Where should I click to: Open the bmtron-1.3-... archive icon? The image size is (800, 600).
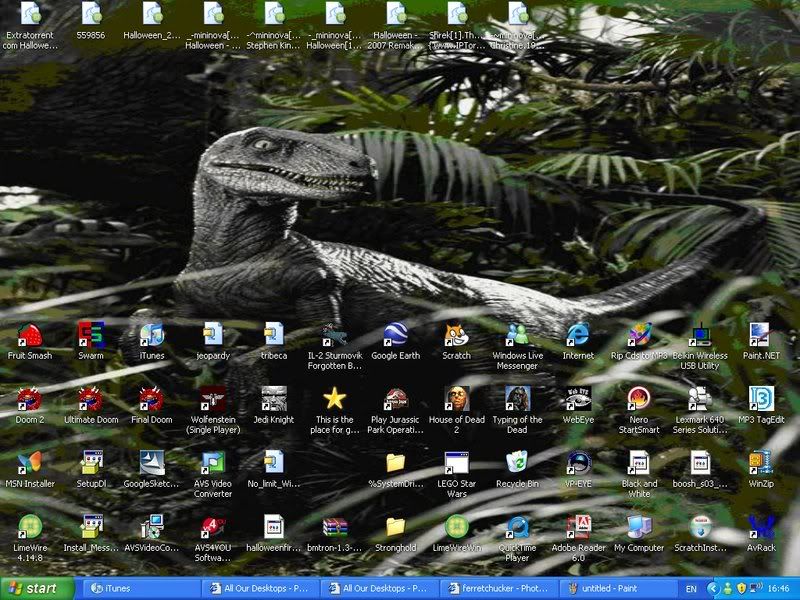pos(334,527)
